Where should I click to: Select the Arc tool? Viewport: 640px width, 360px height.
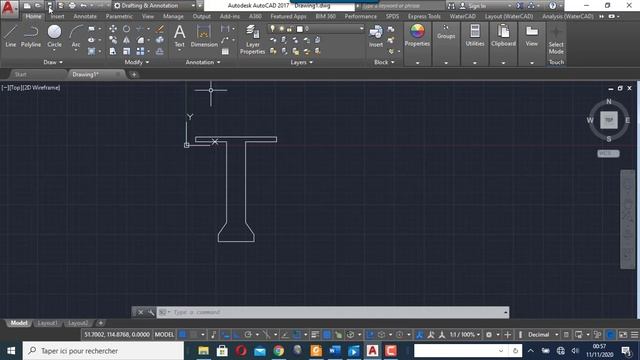pyautogui.click(x=76, y=36)
